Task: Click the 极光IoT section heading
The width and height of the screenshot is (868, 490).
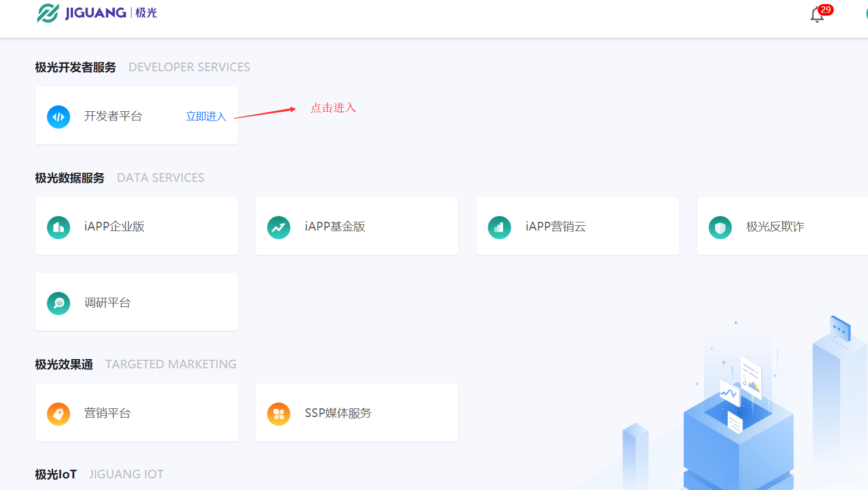Action: pos(55,474)
